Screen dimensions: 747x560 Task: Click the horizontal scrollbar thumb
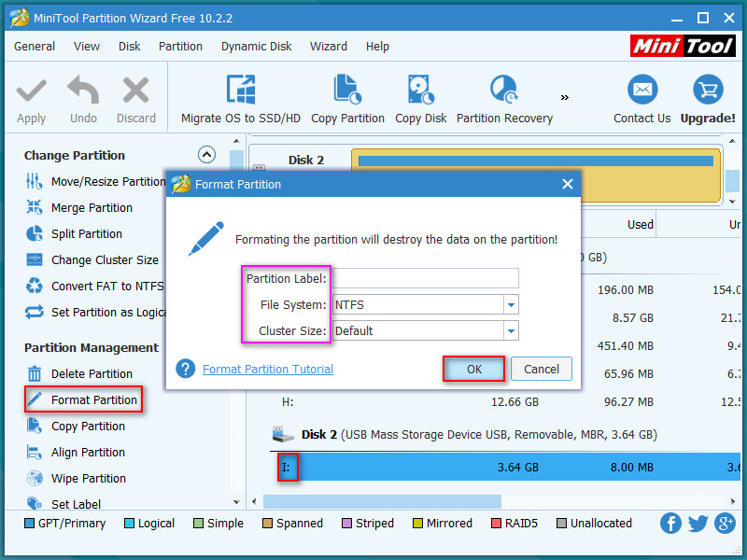click(382, 501)
